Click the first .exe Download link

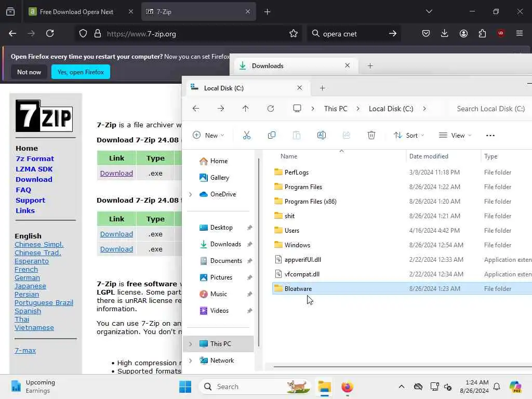tap(116, 174)
